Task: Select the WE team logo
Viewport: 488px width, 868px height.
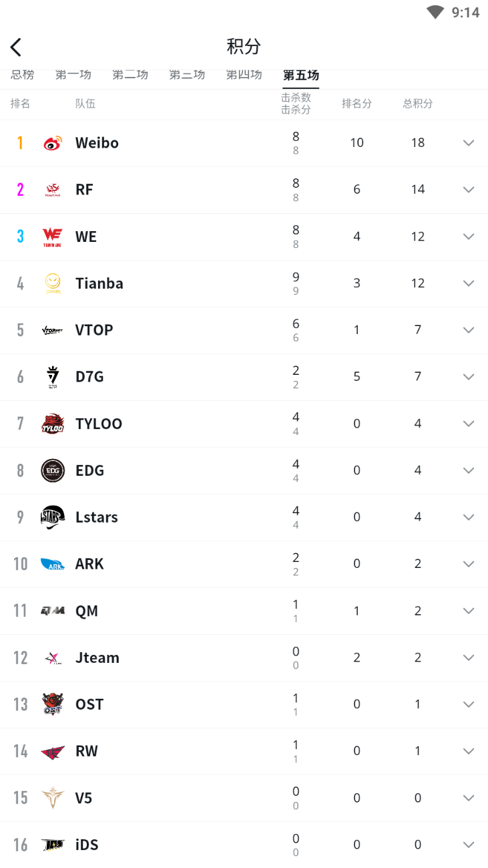Action: tap(53, 237)
